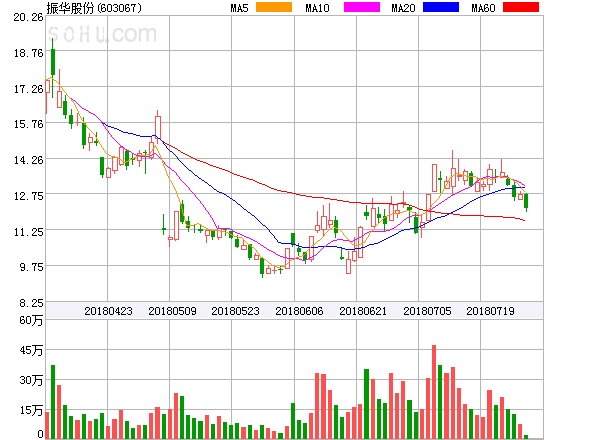Image resolution: width=600 pixels, height=440 pixels.
Task: Click the blue MA20 legend swatch
Action: click(x=441, y=7)
